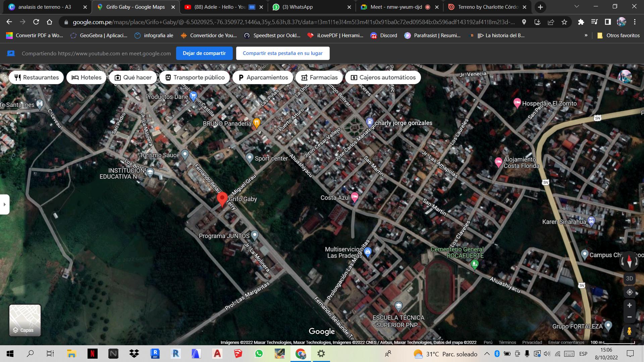Open Street View with the Pegman icon
Viewport: 644px width, 362px height.
(629, 331)
